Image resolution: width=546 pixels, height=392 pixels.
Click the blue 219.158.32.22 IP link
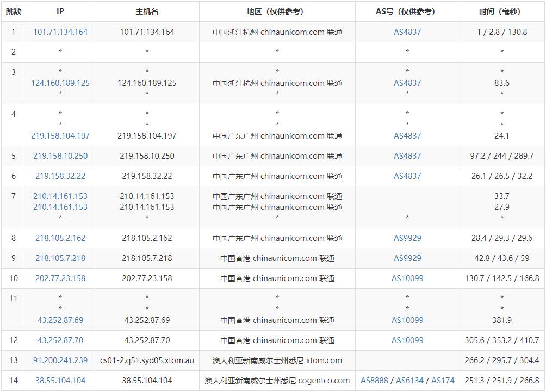point(60,176)
